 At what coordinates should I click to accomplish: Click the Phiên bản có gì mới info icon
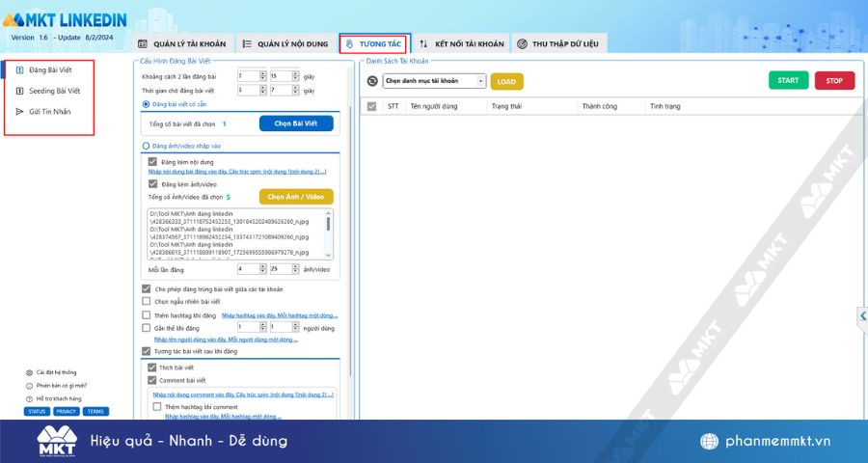coord(29,386)
